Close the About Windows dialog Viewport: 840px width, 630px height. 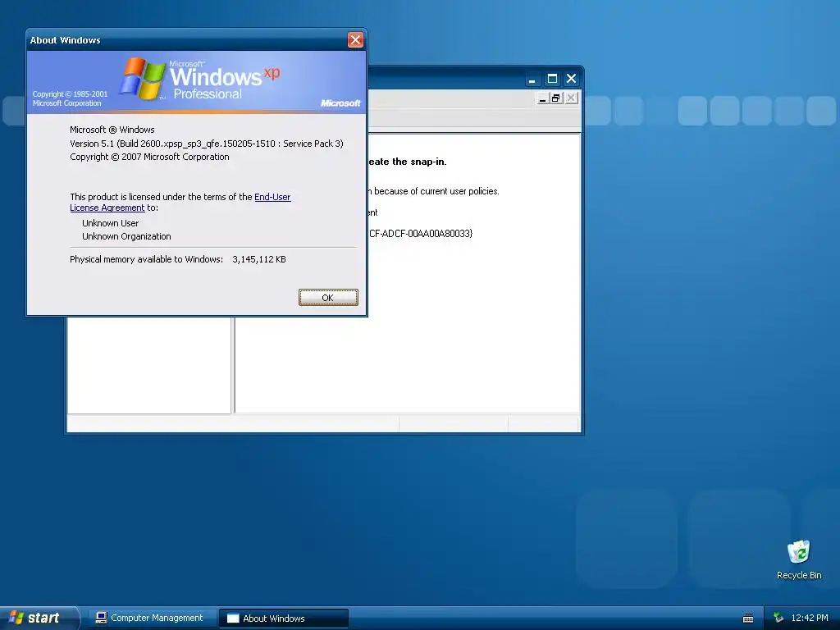pos(355,39)
